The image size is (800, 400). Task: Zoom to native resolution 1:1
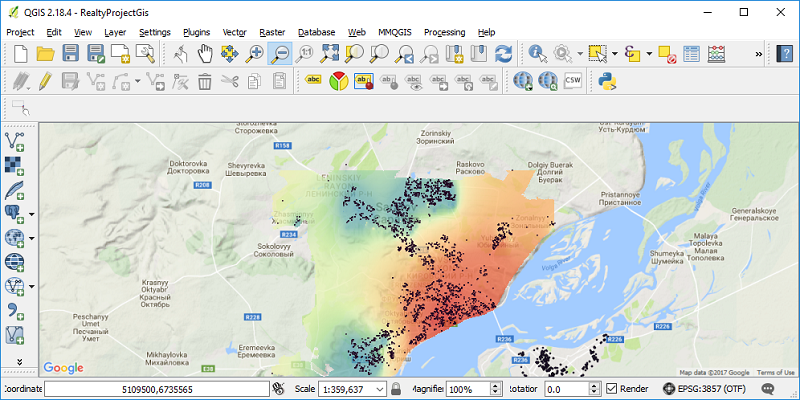305,54
